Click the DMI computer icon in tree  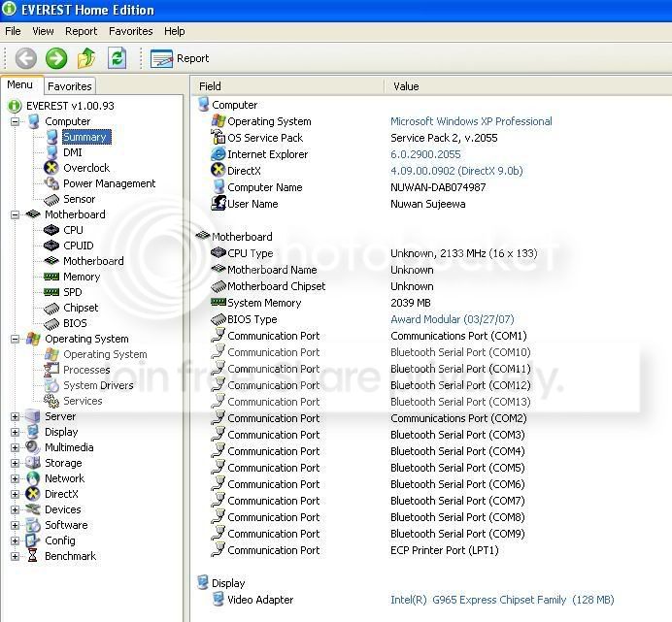pos(51,152)
